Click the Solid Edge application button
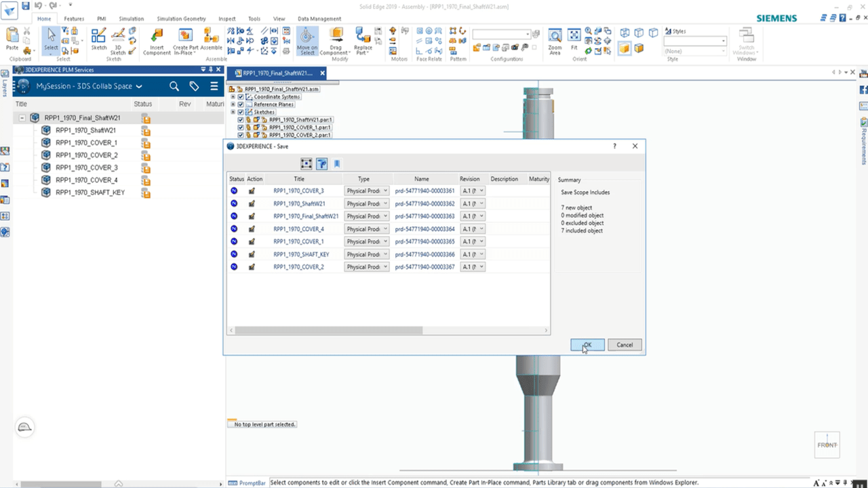Screen dimensions: 868x488 click(x=10, y=12)
